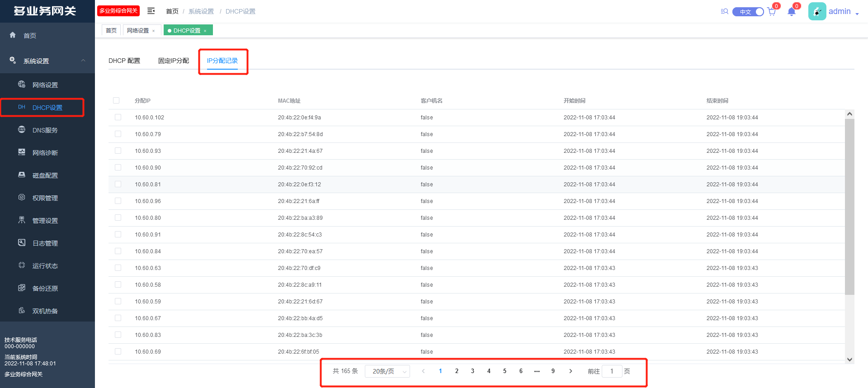The width and height of the screenshot is (868, 388).
Task: Click the search icon in header
Action: (724, 11)
